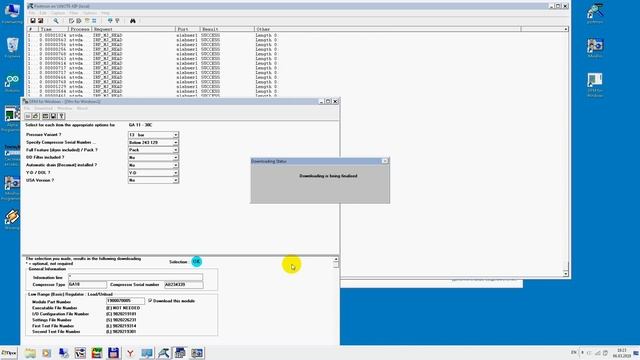Screen dimensions: 640x360
Task: Open the Y-D / DOL dropdown
Action: [176, 173]
